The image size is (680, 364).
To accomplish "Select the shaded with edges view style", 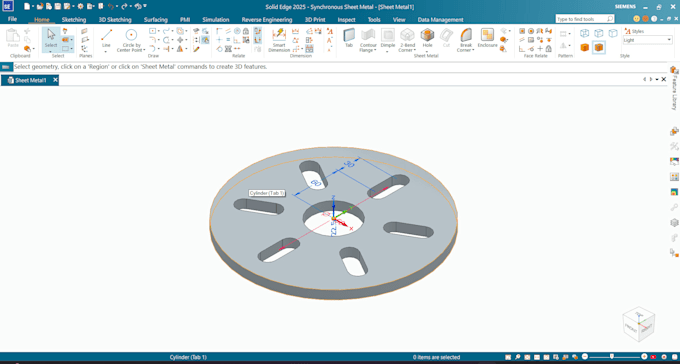I will click(599, 47).
